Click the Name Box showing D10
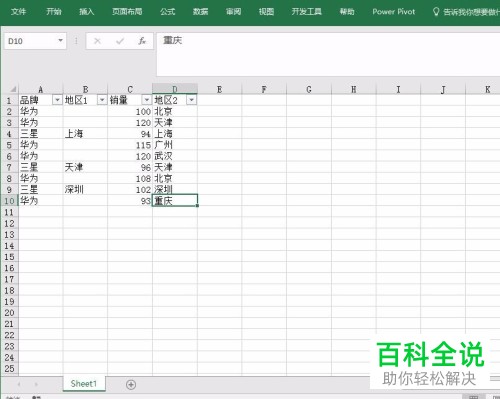 [30, 41]
